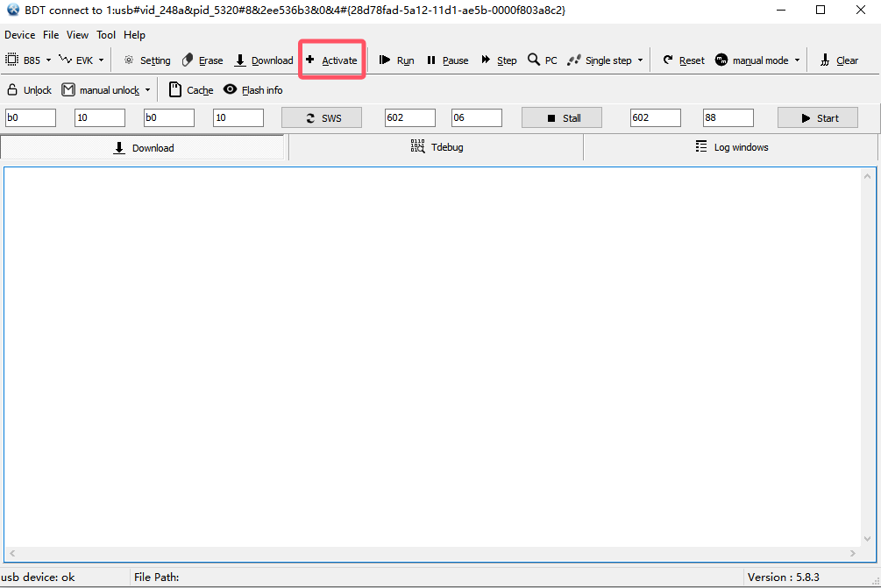Screen dimensions: 881x588
Task: Click the 602 field left of Stall
Action: [x=410, y=118]
